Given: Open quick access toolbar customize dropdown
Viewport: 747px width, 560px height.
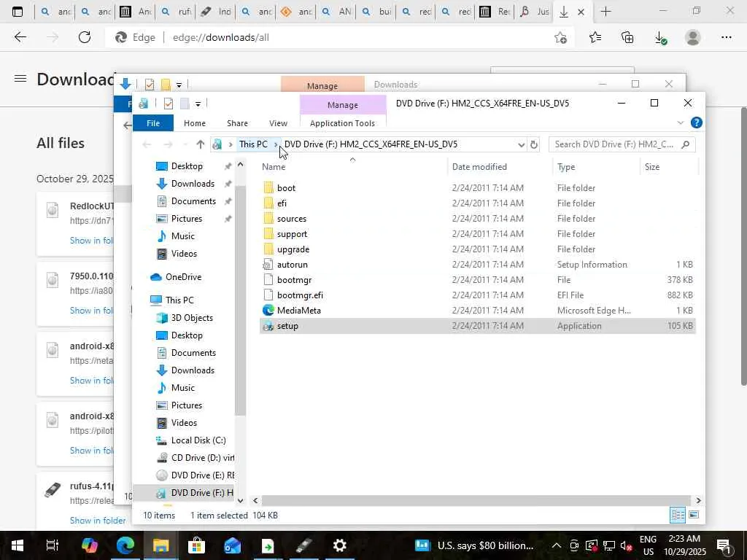Looking at the screenshot, I should tap(198, 104).
